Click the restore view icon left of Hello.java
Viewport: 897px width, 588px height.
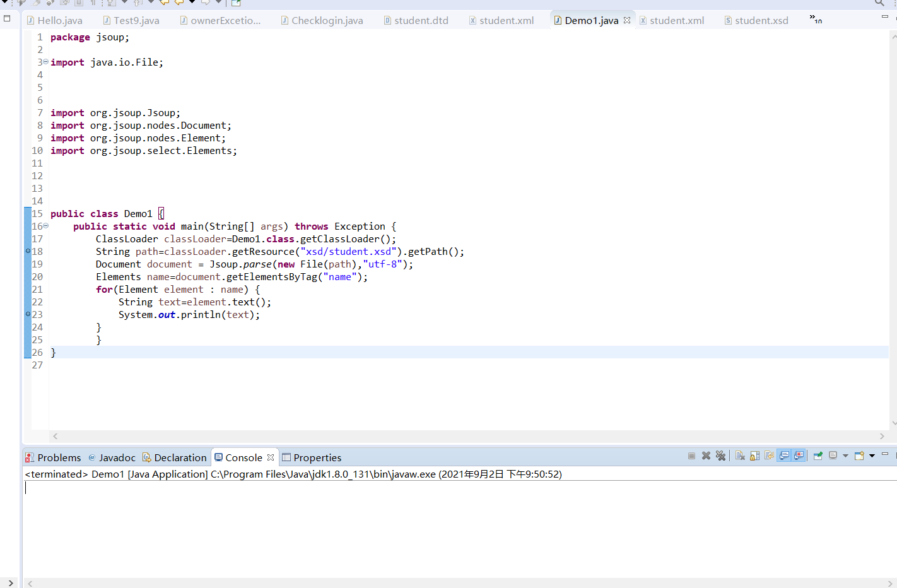(7, 18)
